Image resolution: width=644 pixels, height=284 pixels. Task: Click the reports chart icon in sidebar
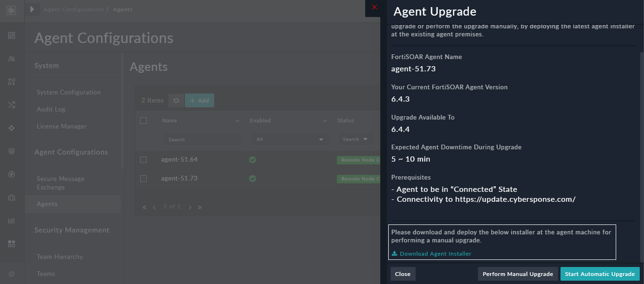point(11,220)
